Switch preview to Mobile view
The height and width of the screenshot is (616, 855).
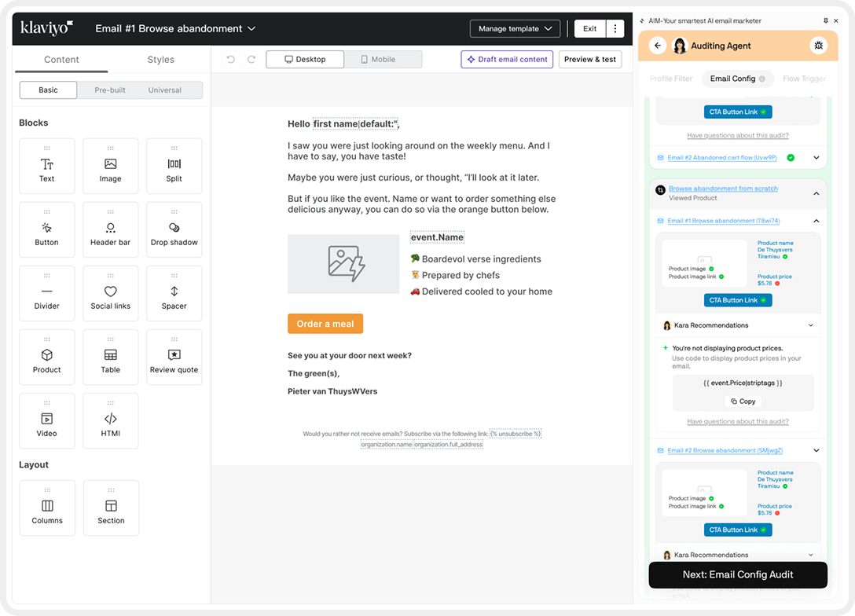point(378,60)
